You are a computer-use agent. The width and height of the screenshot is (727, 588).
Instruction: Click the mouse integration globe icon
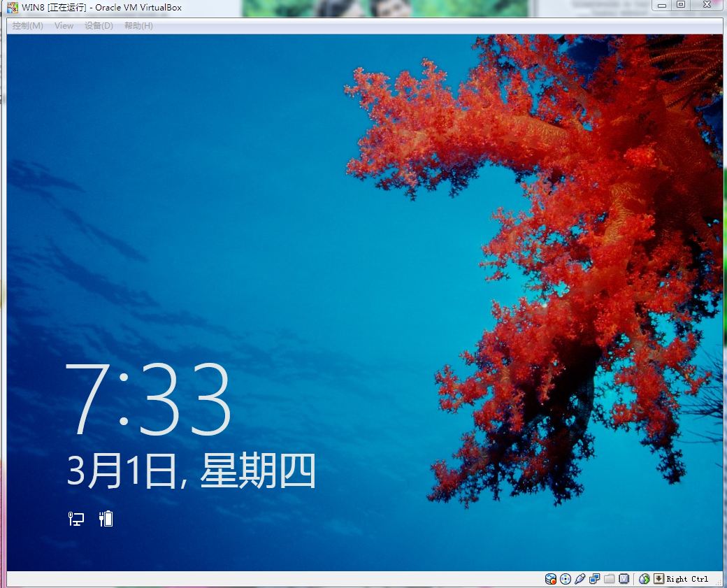[x=645, y=579]
